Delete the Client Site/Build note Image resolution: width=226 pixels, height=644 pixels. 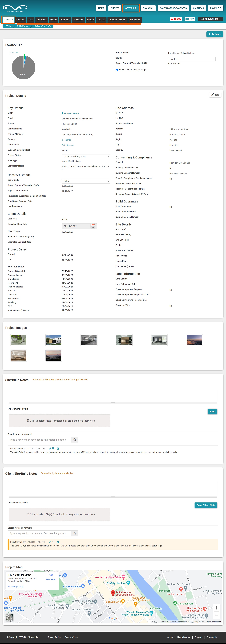tap(58, 542)
